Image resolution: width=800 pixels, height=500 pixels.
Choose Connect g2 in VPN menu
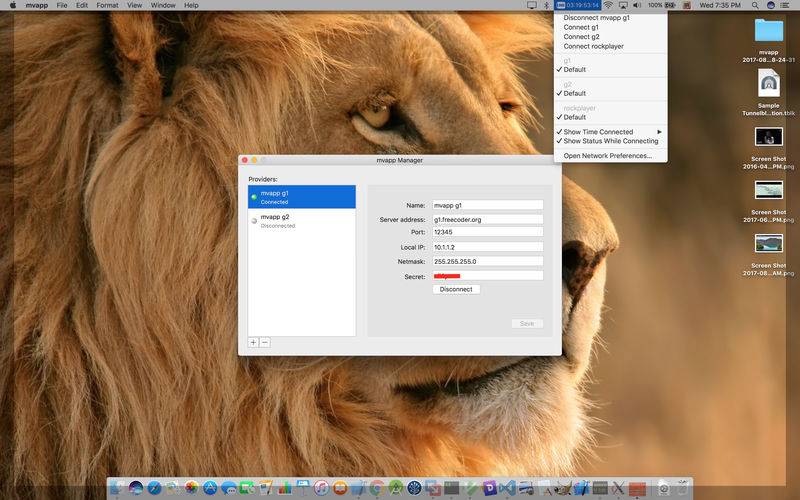[610, 37]
